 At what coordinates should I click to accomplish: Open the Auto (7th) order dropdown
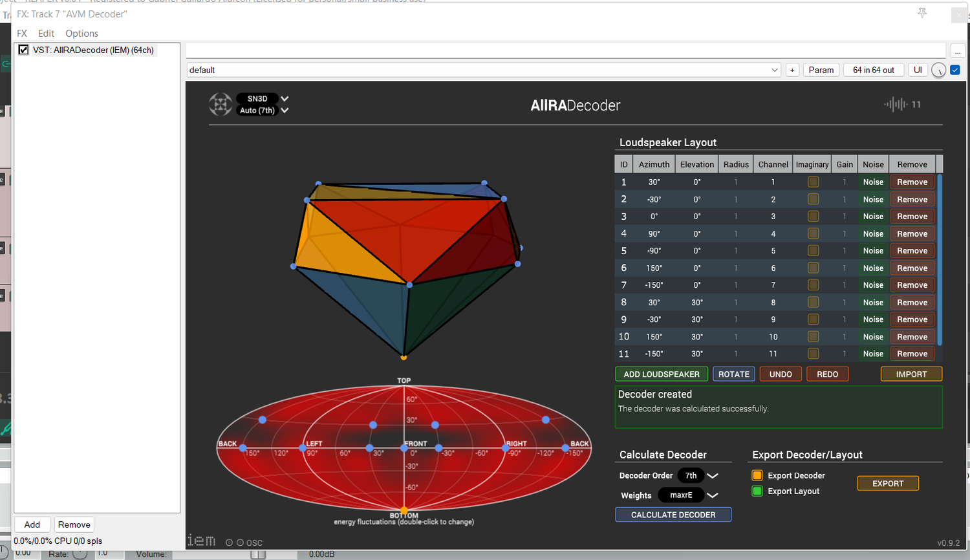pos(263,111)
